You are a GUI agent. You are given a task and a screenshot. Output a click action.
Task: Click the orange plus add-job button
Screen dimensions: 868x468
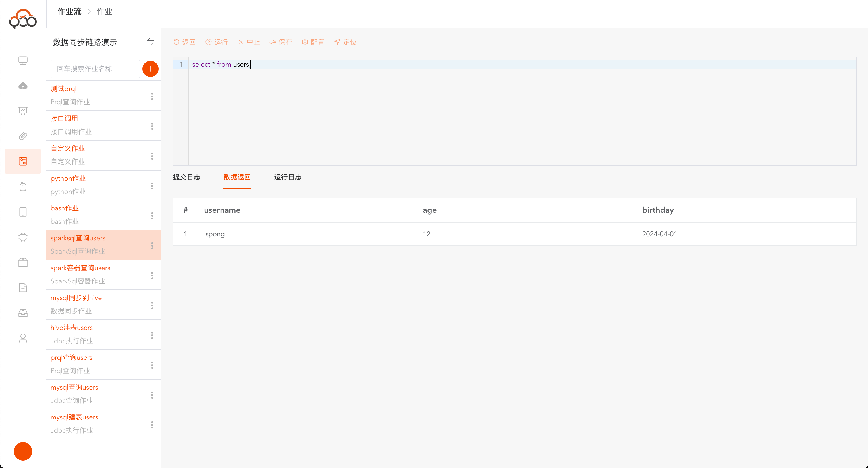coord(150,69)
